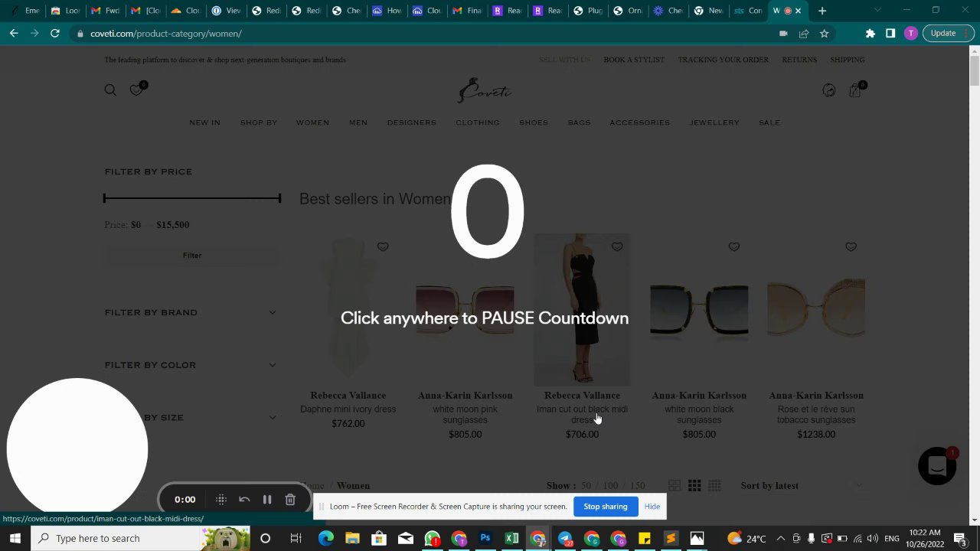Open the site search magnifier icon
The width and height of the screenshot is (980, 551).
[110, 90]
